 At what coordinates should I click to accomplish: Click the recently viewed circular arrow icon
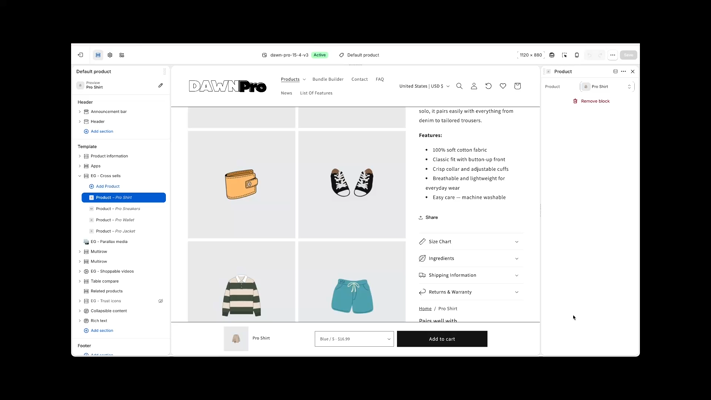coord(488,86)
